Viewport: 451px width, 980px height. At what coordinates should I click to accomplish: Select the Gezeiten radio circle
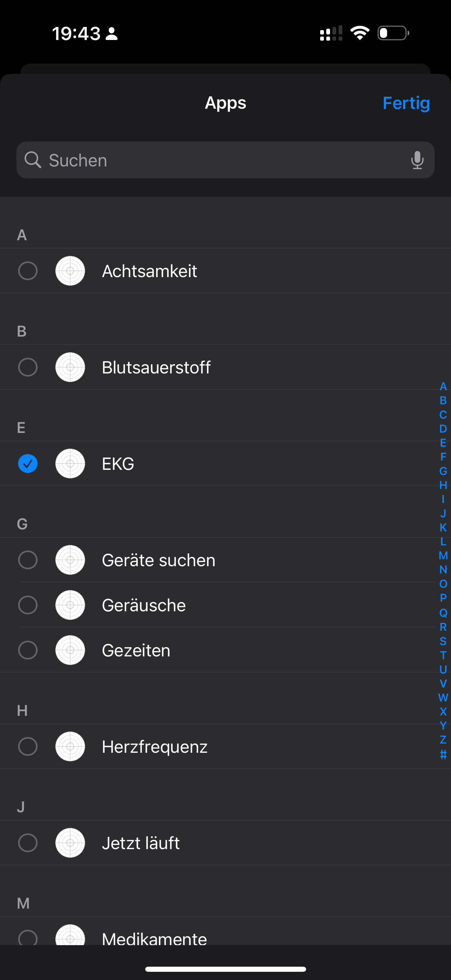pos(28,650)
